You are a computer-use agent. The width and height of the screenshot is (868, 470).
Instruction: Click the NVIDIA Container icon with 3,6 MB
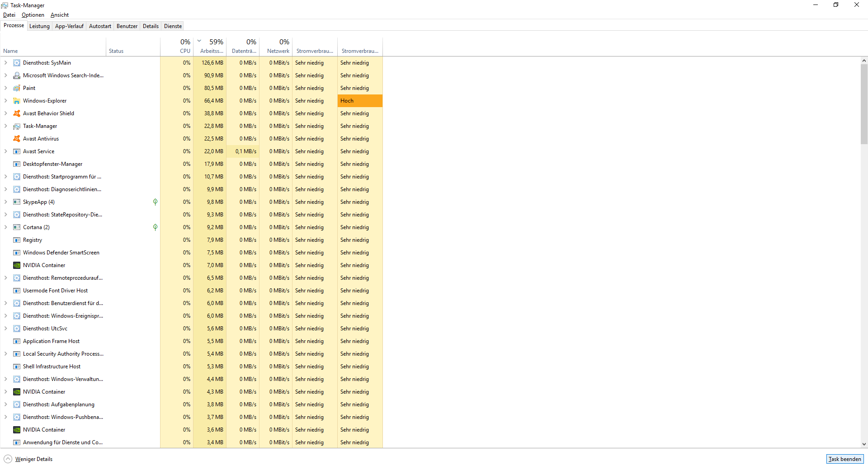point(17,430)
